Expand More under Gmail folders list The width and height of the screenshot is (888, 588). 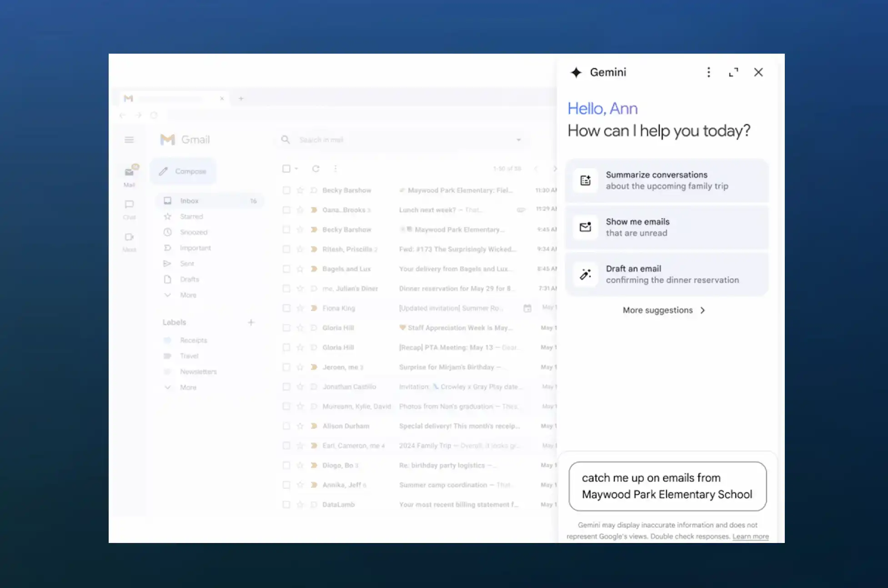point(188,295)
